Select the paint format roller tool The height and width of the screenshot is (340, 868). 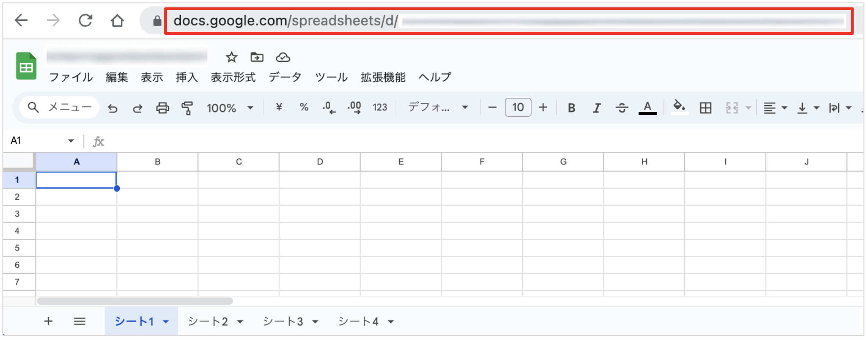(187, 108)
